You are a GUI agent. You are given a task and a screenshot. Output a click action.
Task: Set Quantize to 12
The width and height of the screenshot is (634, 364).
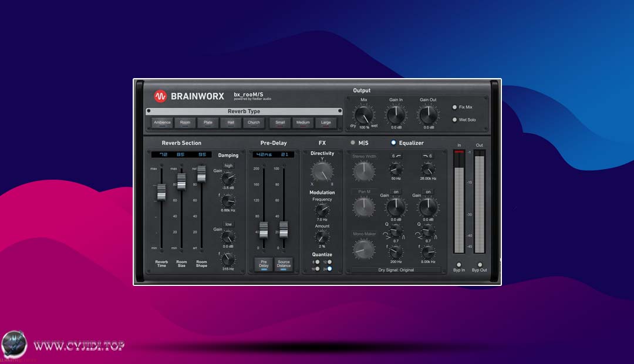[x=329, y=262]
